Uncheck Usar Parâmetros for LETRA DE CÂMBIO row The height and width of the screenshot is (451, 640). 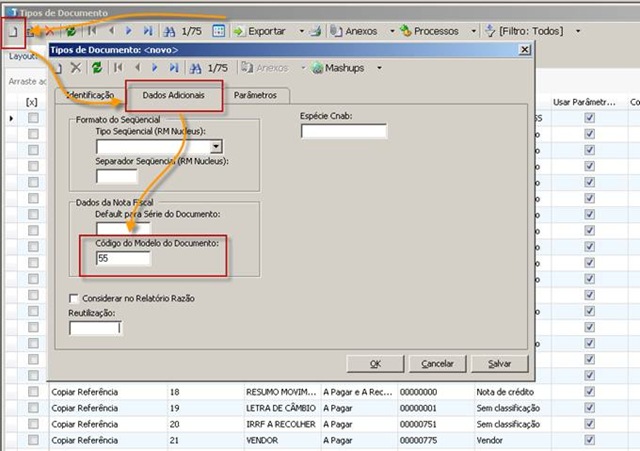pos(589,408)
